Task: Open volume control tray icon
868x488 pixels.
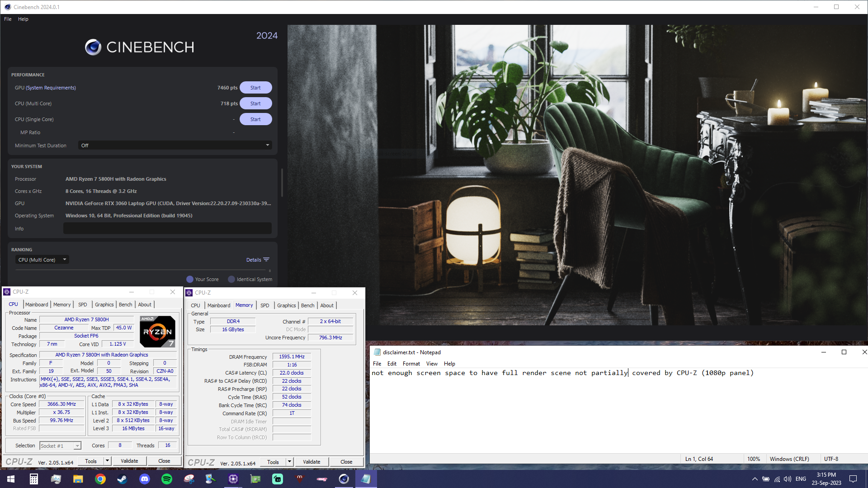Action: pyautogui.click(x=788, y=479)
